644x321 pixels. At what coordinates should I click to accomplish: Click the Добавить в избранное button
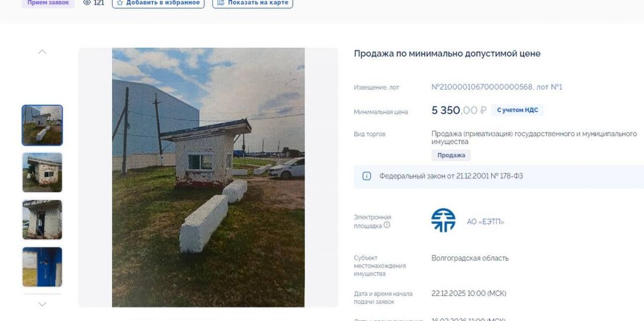point(158,3)
